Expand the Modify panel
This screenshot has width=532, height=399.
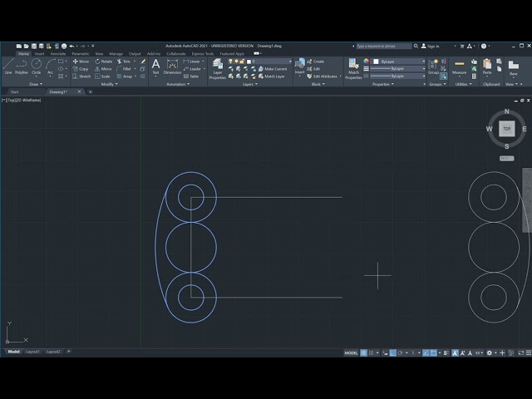point(109,84)
